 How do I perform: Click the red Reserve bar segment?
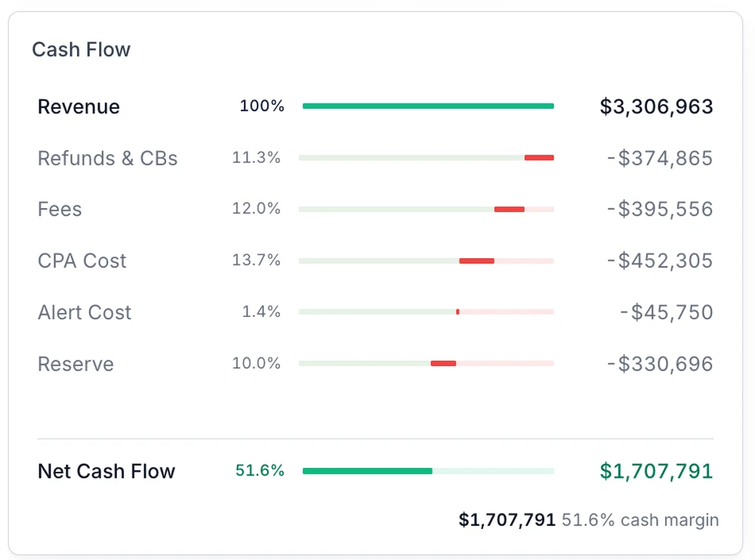[443, 363]
